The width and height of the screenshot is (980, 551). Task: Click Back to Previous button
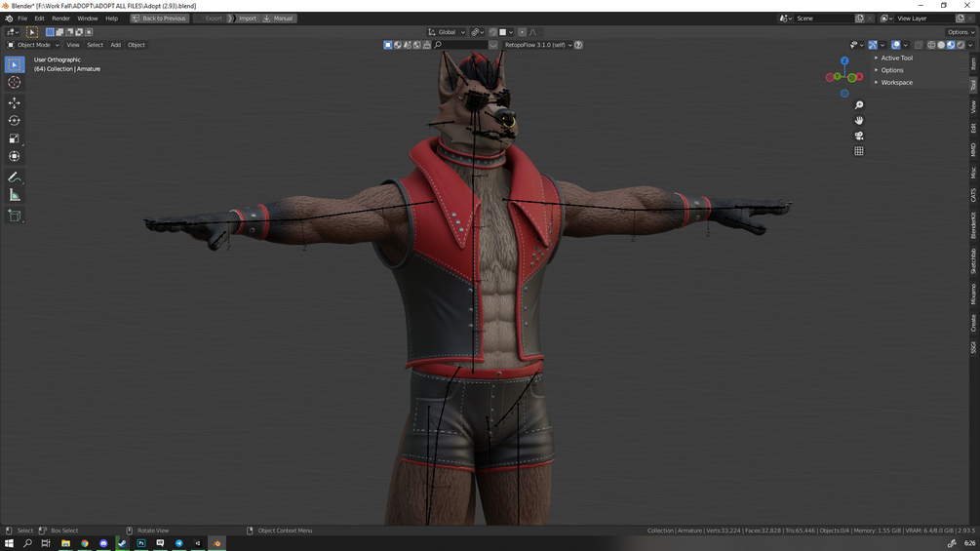159,19
